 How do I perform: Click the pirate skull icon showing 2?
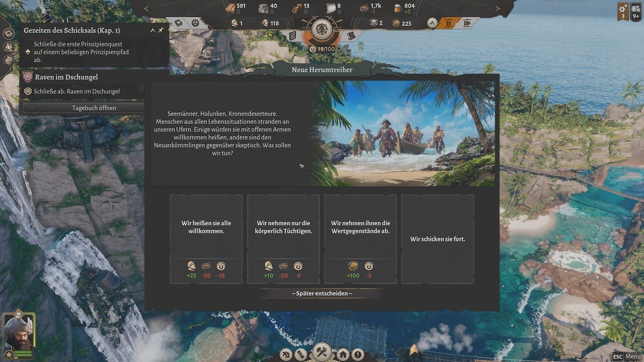click(374, 23)
